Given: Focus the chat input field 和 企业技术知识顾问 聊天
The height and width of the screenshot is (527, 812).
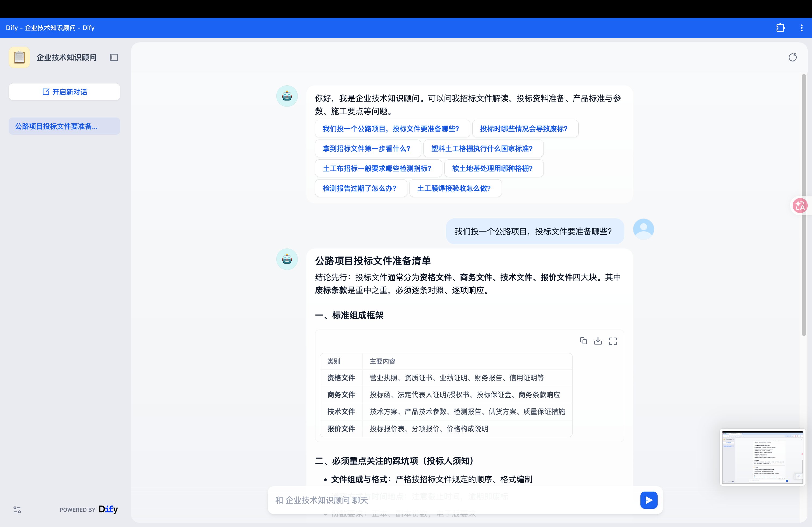Looking at the screenshot, I should pyautogui.click(x=454, y=500).
